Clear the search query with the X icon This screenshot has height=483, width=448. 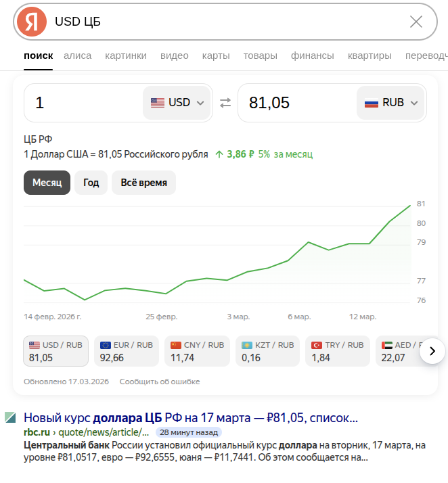click(x=416, y=22)
